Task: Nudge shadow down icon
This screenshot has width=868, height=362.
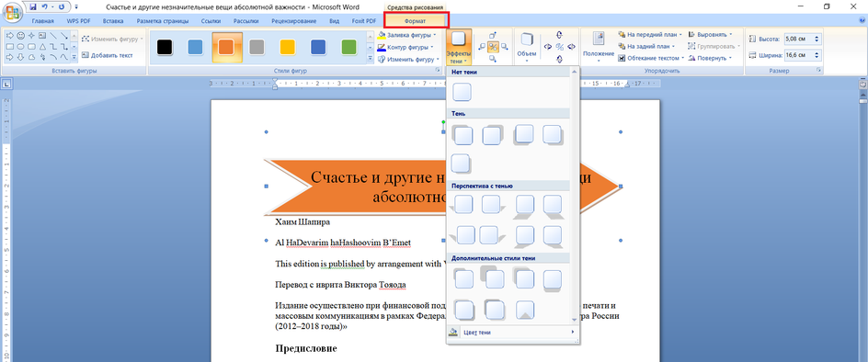Action: tap(493, 59)
